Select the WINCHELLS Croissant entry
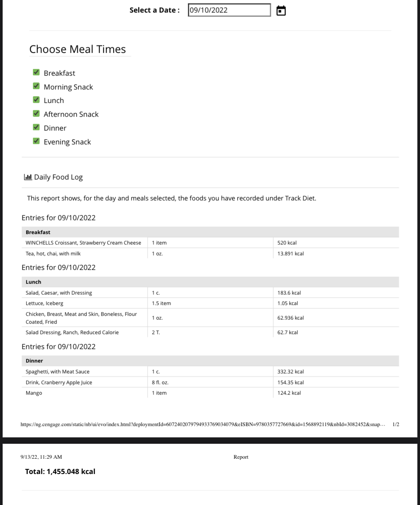Viewport: 420px width, 505px height. (83, 243)
